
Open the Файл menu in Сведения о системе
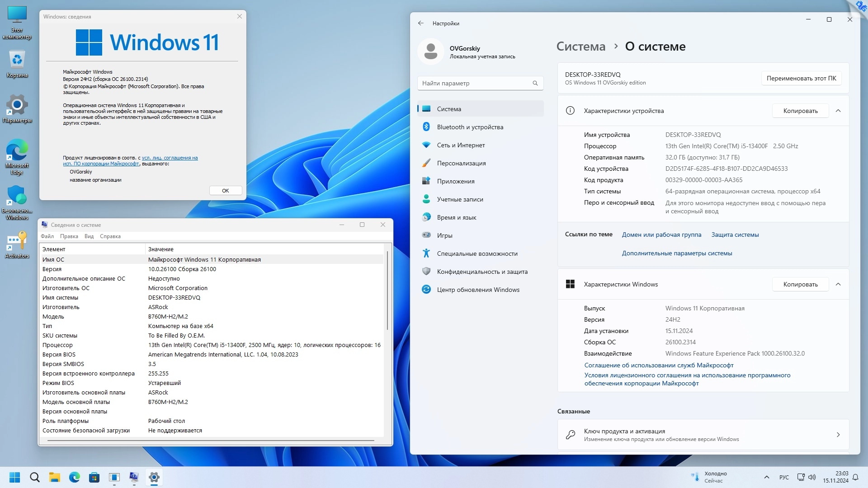pyautogui.click(x=47, y=236)
